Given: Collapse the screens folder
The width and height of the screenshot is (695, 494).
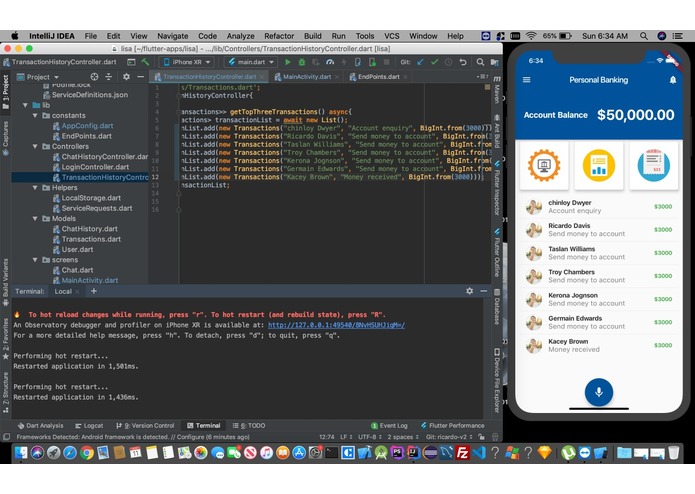Looking at the screenshot, I should pos(35,260).
